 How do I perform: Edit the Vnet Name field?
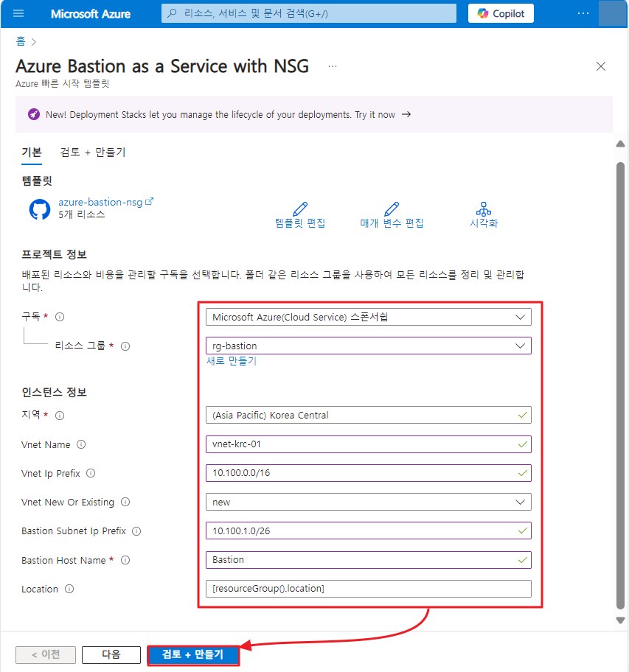tap(368, 444)
